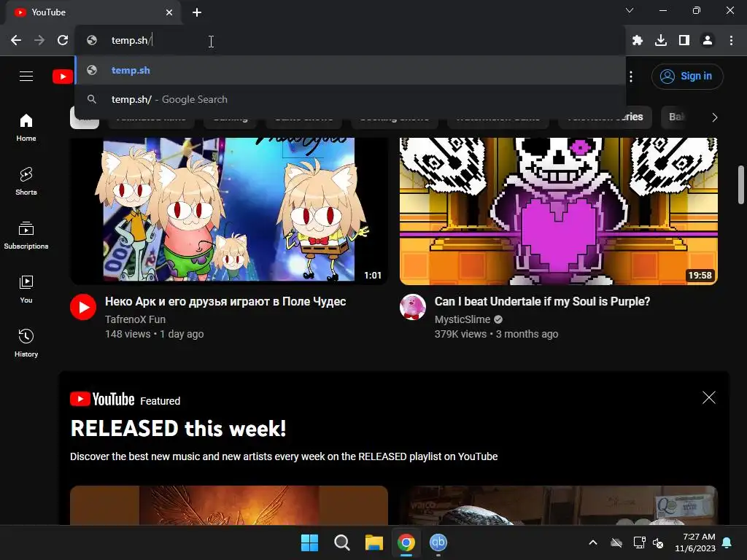Viewport: 747px width, 560px height.
Task: Close the YouTube browser tab
Action: coord(169,12)
